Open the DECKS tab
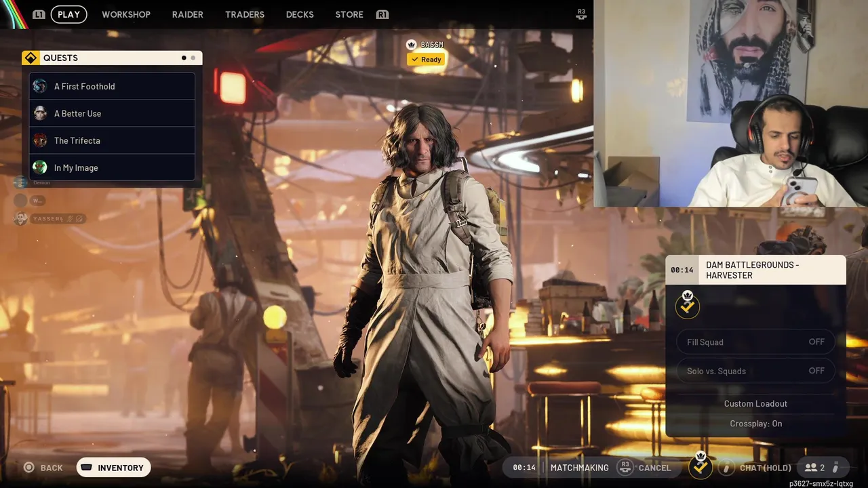This screenshot has height=488, width=868. coord(300,14)
